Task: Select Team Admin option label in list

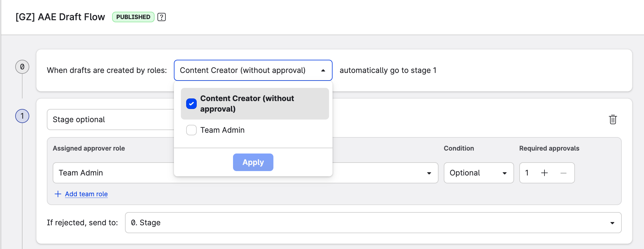Action: pos(222,130)
